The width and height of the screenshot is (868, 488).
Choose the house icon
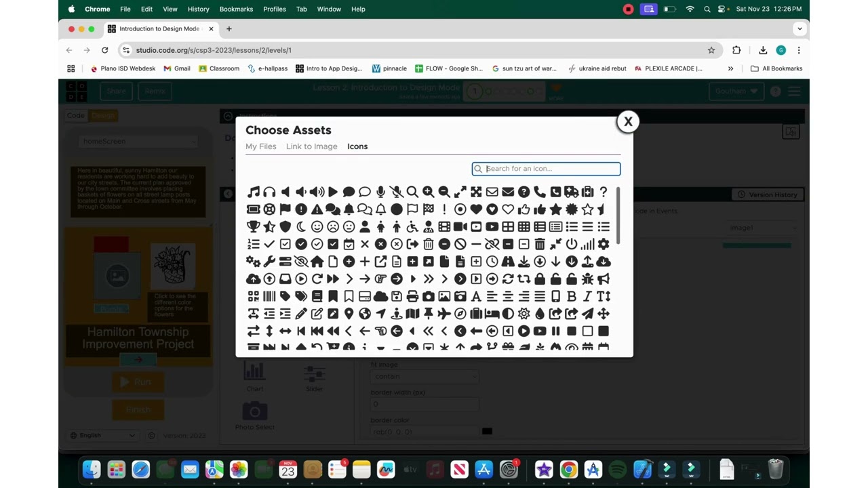tap(317, 262)
